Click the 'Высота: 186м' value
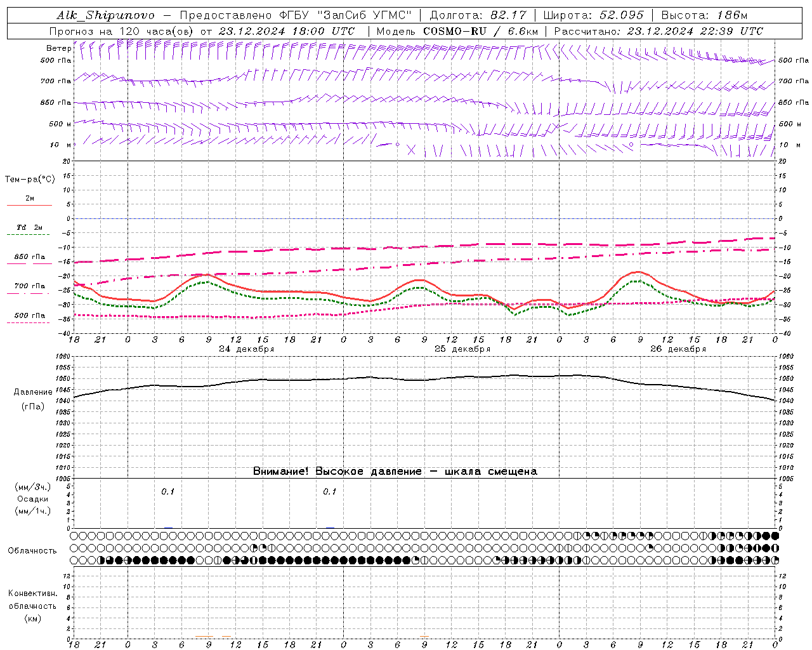This screenshot has width=812, height=650. tap(704, 15)
